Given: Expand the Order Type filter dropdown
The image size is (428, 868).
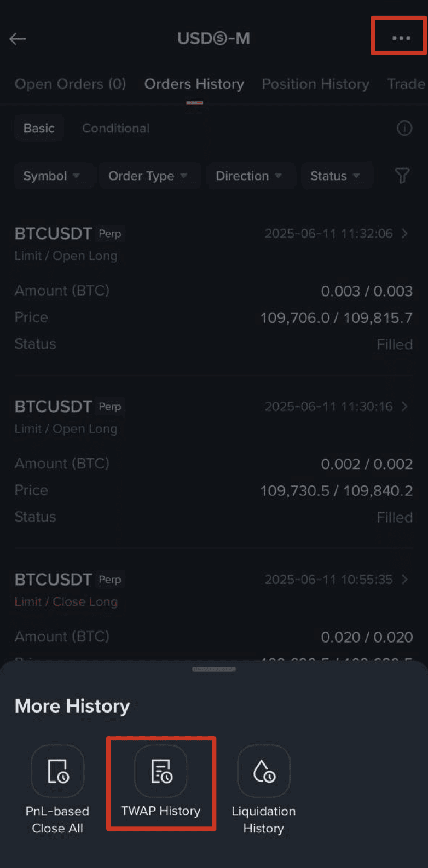Looking at the screenshot, I should (148, 176).
